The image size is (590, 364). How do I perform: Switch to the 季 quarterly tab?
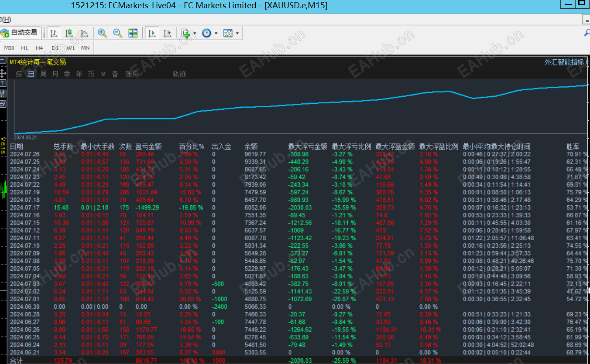[x=67, y=74]
